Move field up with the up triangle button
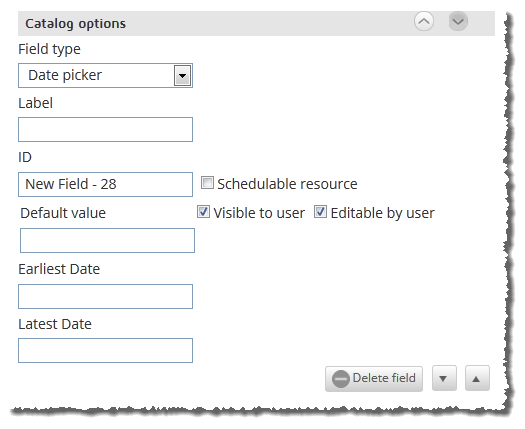The image size is (525, 429). coord(477,378)
